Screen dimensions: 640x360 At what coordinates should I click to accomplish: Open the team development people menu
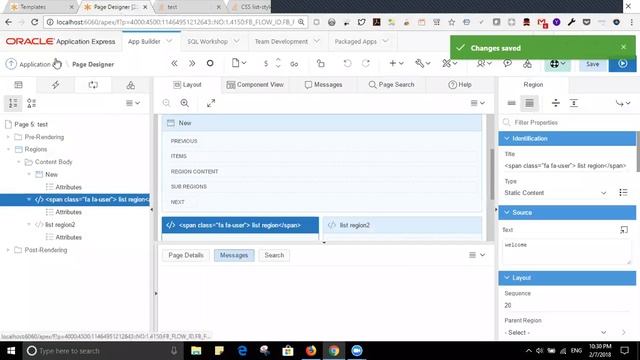[x=484, y=63]
